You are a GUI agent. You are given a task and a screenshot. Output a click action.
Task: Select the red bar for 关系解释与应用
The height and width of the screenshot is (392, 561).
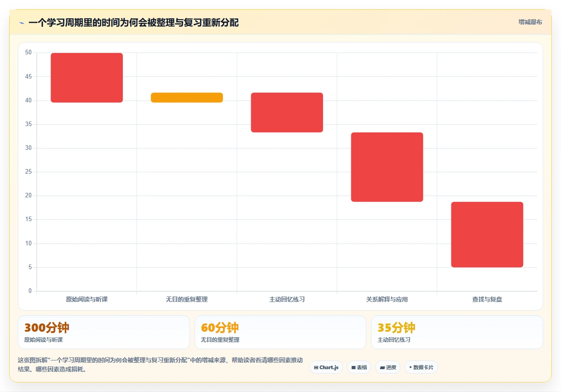(387, 167)
